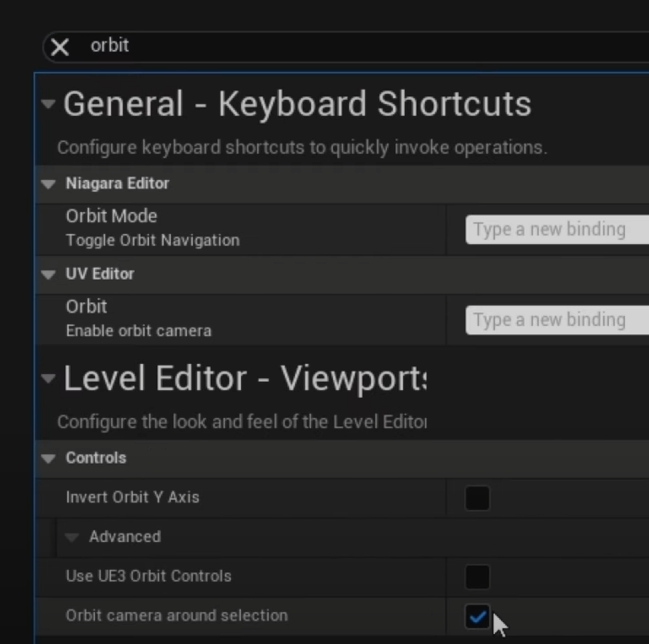Toggle the Advanced expander arrow

[x=72, y=537]
